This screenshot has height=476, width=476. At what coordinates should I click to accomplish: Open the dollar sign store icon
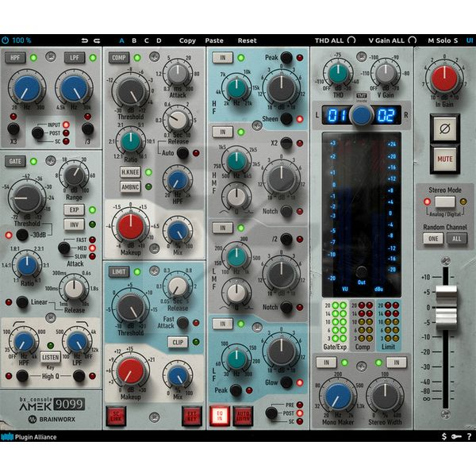tap(444, 436)
